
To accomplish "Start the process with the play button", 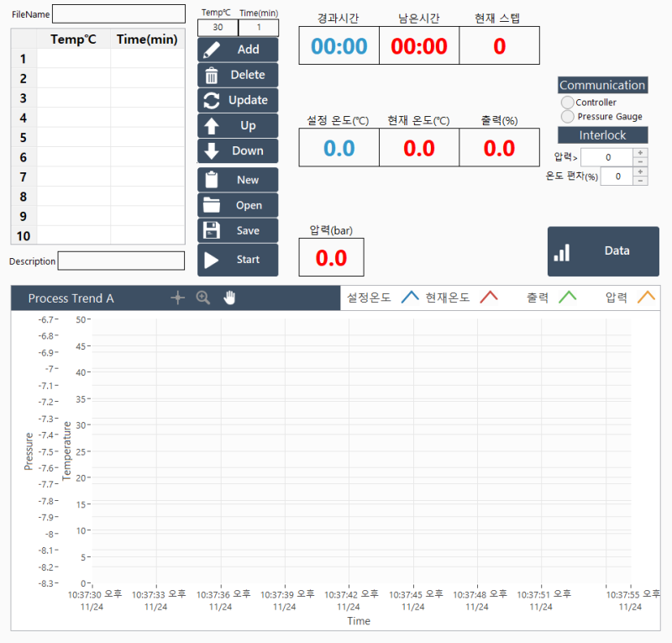I will (x=238, y=260).
